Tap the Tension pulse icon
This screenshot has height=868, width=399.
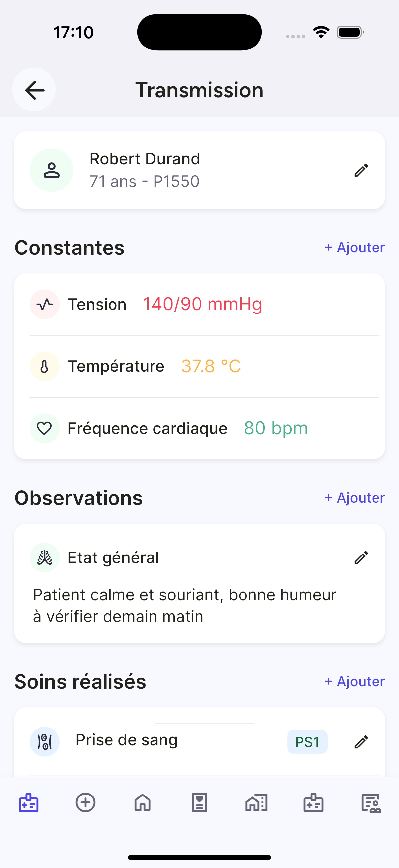(x=45, y=304)
